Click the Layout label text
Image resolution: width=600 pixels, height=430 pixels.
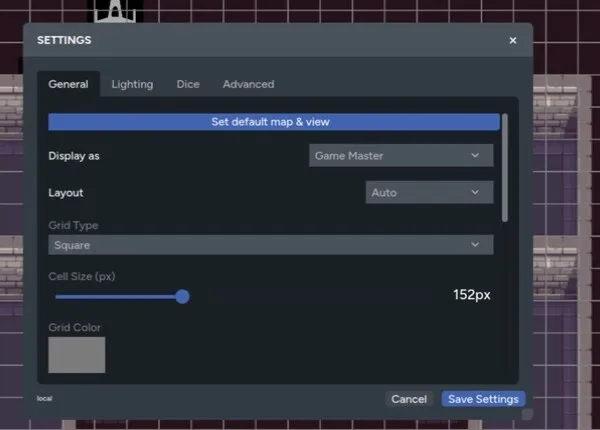click(66, 192)
